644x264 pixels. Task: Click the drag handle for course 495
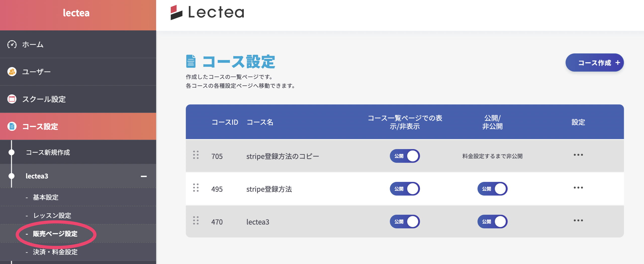click(196, 188)
